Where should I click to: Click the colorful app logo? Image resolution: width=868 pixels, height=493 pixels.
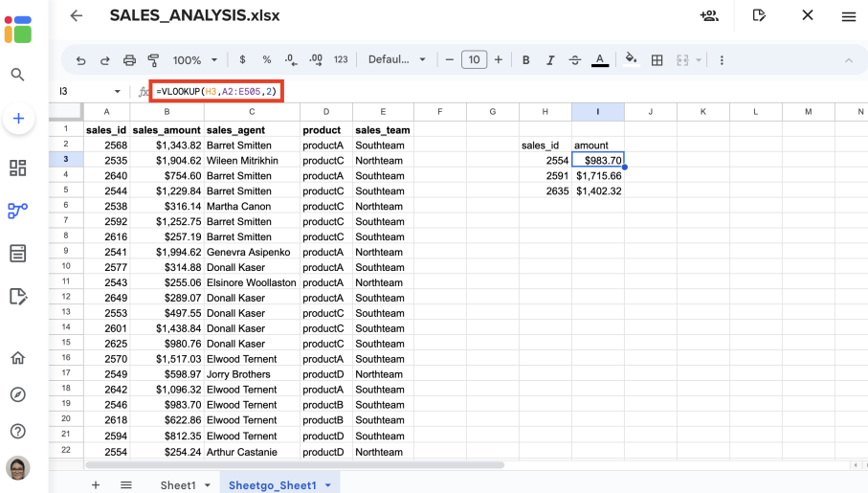click(18, 30)
